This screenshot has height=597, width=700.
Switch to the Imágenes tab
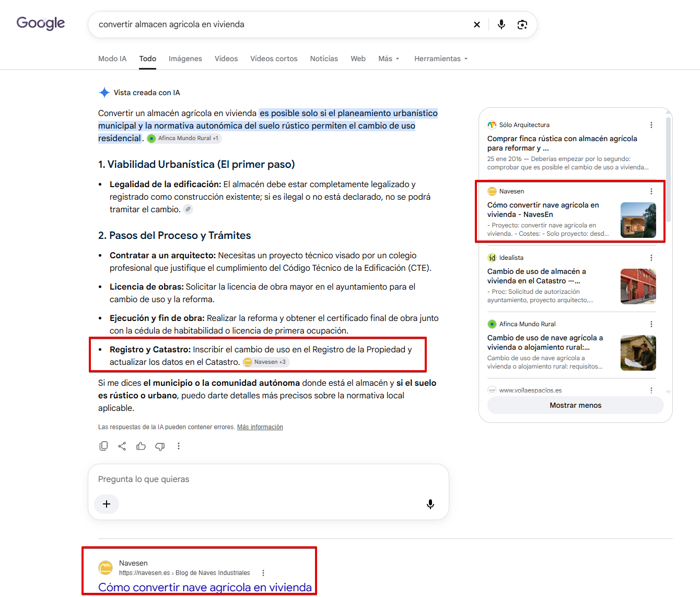click(185, 59)
